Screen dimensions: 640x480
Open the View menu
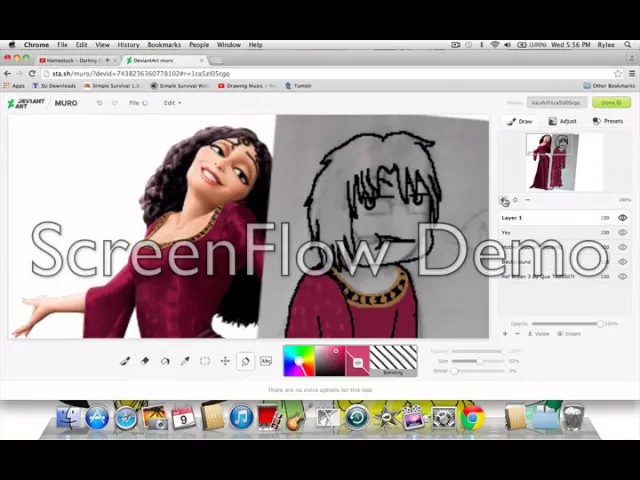(102, 45)
